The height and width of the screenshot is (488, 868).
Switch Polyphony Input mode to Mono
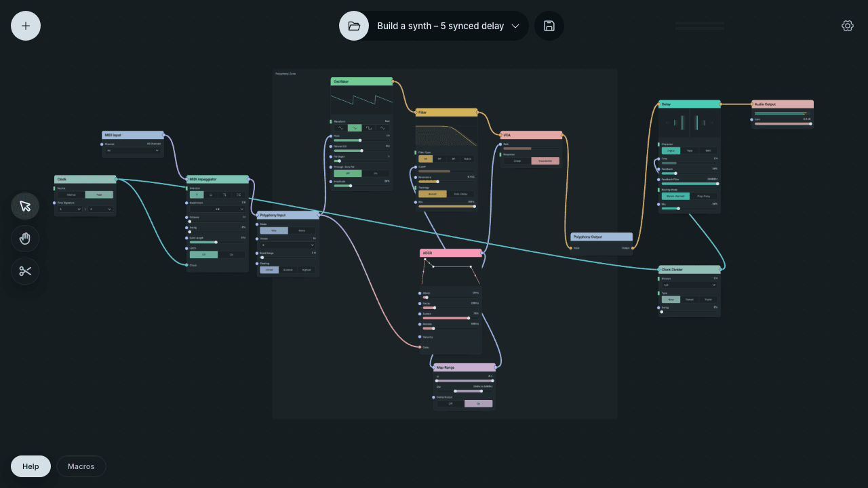(x=302, y=230)
